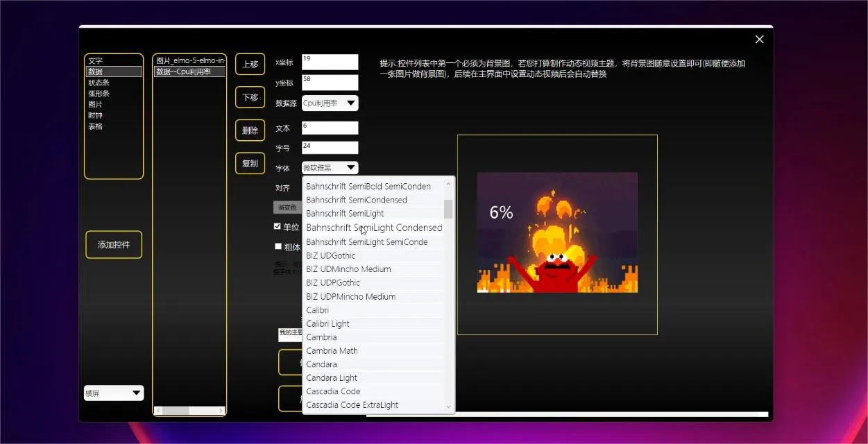The width and height of the screenshot is (868, 444).
Task: Choose Calibri Light font
Action: pos(374,323)
